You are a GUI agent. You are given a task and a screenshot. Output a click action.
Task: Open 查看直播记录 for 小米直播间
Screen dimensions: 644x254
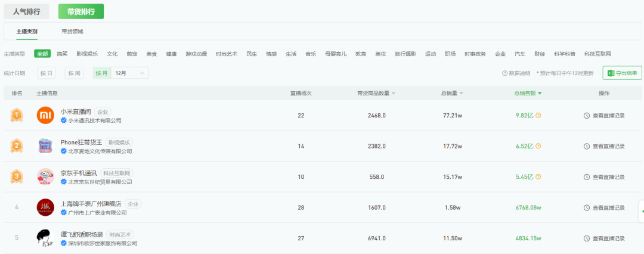[x=604, y=116]
